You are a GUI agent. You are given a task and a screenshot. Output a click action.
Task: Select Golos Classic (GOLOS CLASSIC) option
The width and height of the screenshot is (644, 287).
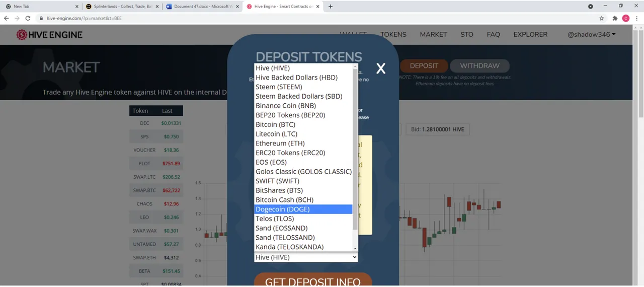[303, 172]
